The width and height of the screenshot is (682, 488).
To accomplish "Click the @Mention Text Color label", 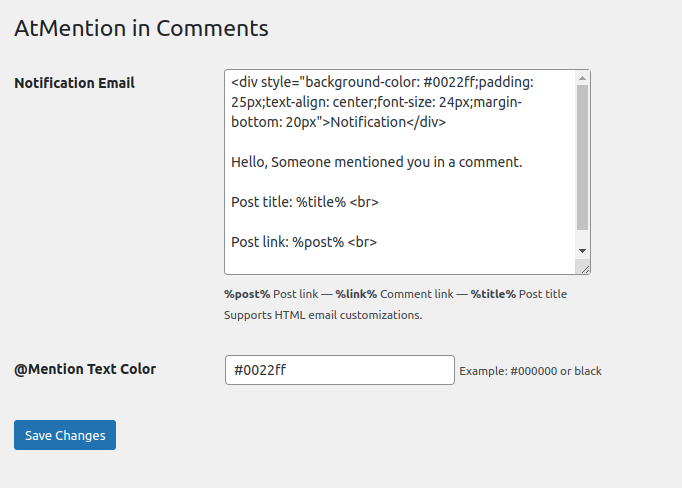I will click(85, 369).
